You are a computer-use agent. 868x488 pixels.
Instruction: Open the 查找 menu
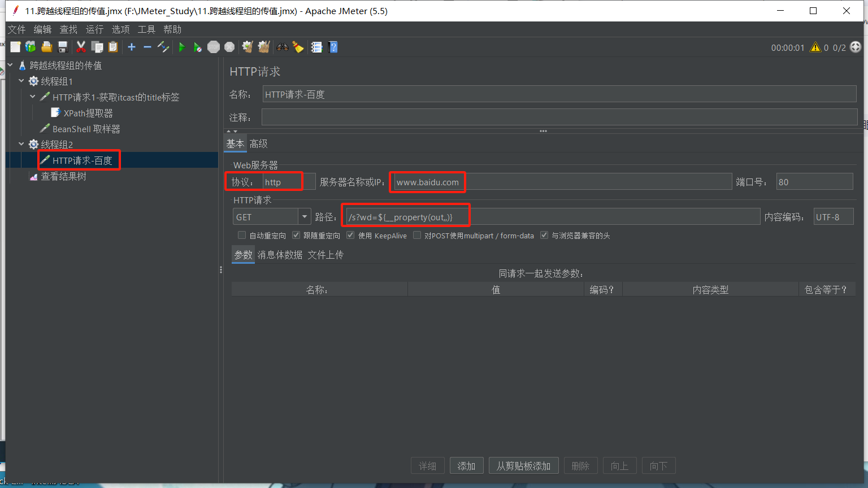(x=68, y=29)
